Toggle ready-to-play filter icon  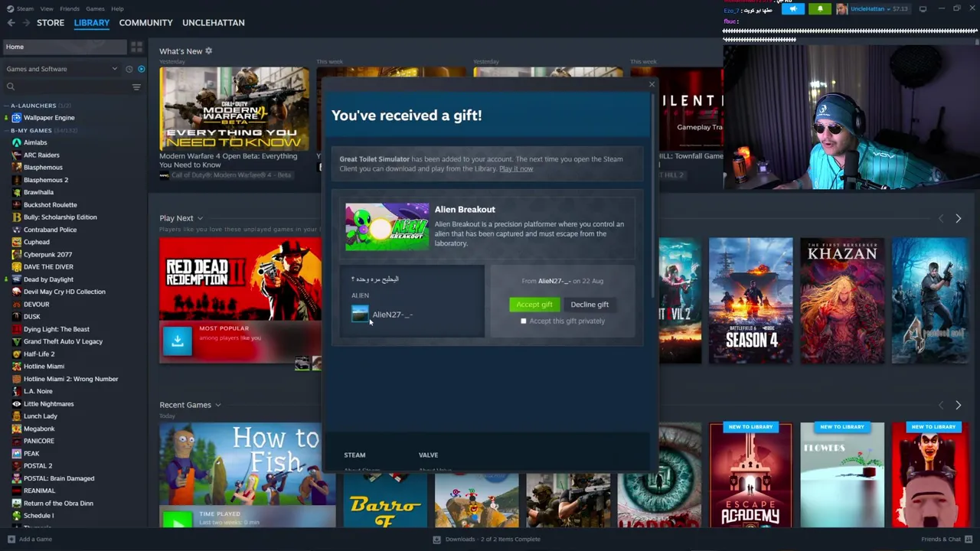coord(141,69)
